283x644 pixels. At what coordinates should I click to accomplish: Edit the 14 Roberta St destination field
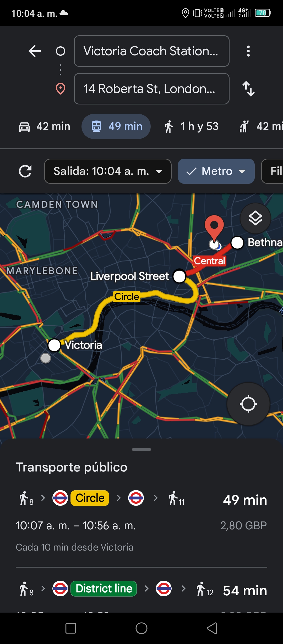152,89
